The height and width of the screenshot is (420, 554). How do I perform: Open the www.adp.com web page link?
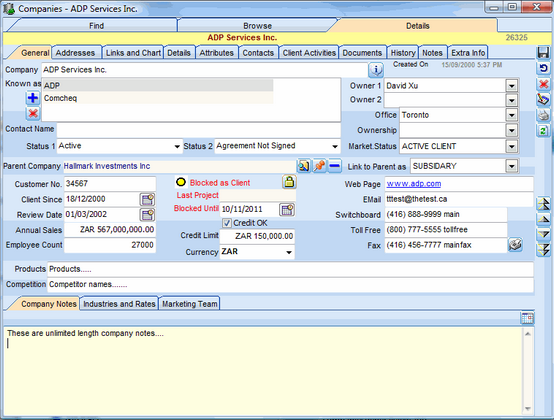[x=414, y=184]
